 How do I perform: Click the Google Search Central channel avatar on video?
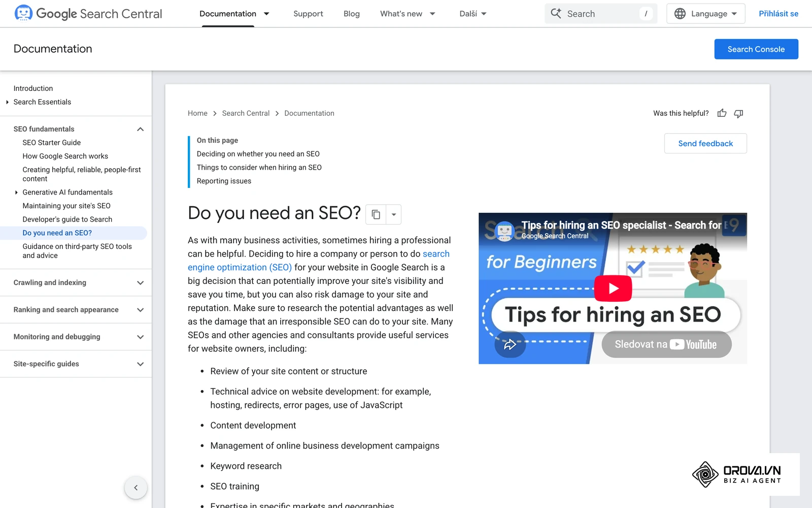pos(504,231)
